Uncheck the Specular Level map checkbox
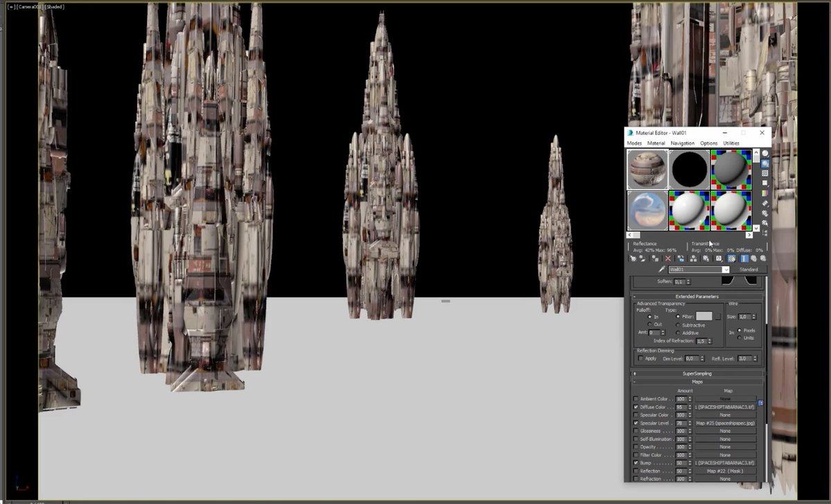This screenshot has height=504, width=831. tap(636, 423)
